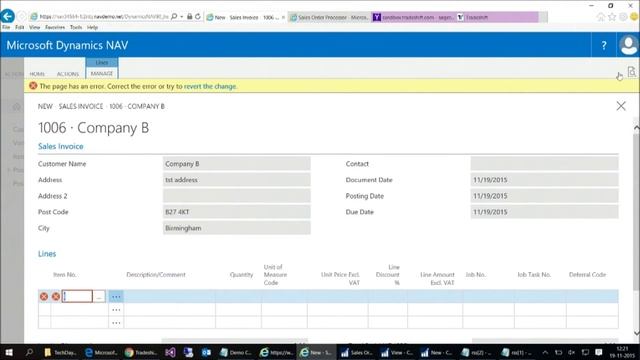Click the Item No. input field
640x360 pixels.
(77, 296)
